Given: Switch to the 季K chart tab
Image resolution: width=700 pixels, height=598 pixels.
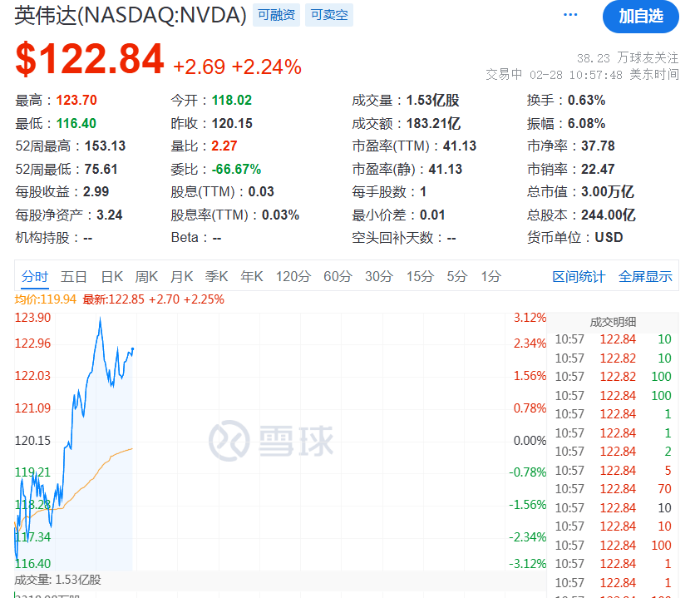Looking at the screenshot, I should 216,276.
